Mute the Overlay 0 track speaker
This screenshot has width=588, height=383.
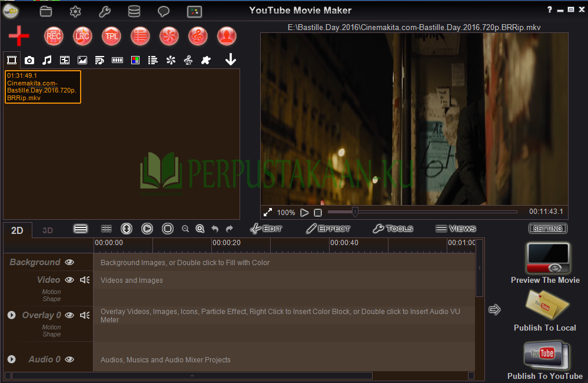[x=85, y=315]
